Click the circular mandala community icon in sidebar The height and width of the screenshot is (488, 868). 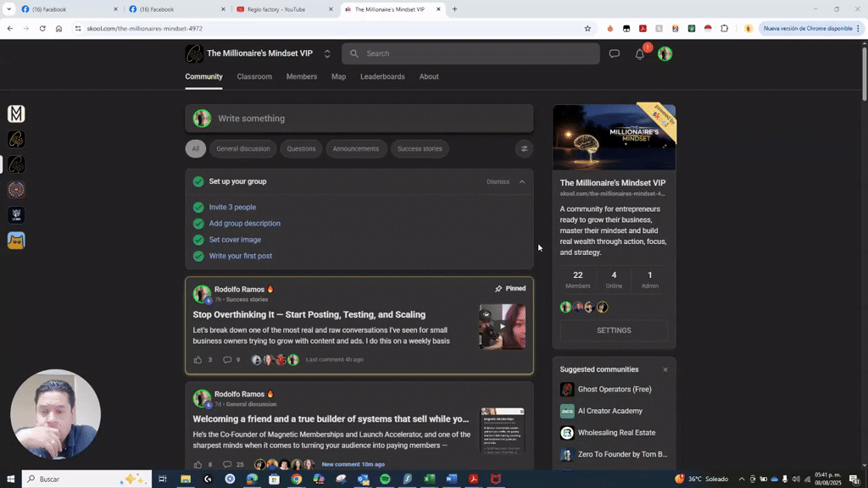16,190
